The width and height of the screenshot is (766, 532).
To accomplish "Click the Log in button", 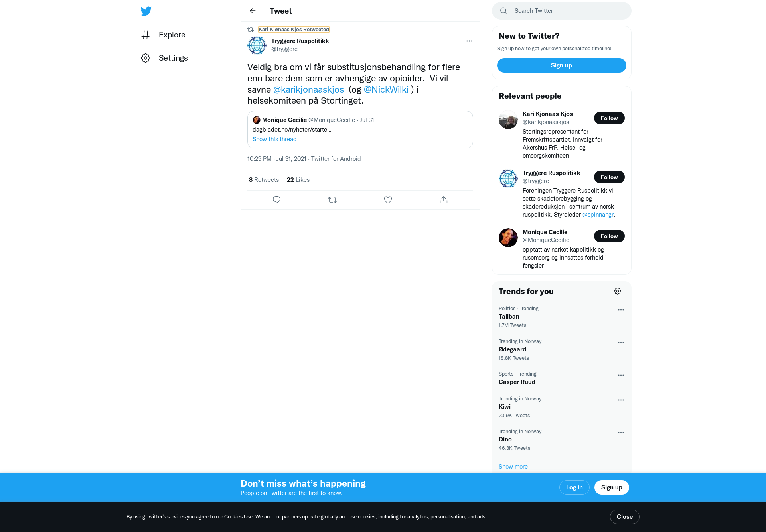I will point(574,487).
